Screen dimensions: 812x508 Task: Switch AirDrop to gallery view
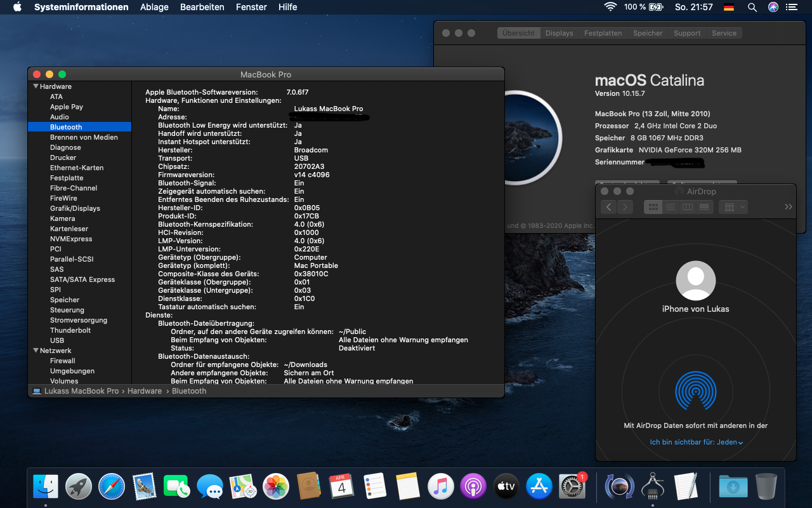point(704,207)
